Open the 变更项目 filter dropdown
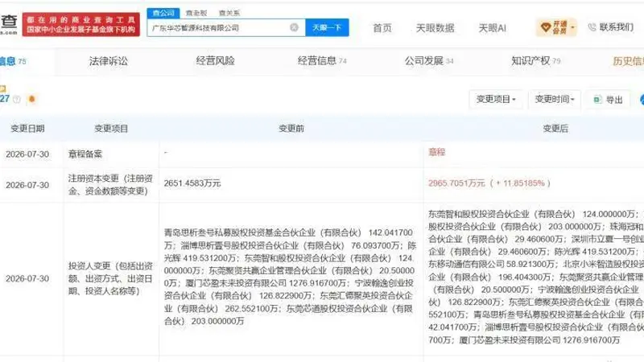 click(x=496, y=99)
